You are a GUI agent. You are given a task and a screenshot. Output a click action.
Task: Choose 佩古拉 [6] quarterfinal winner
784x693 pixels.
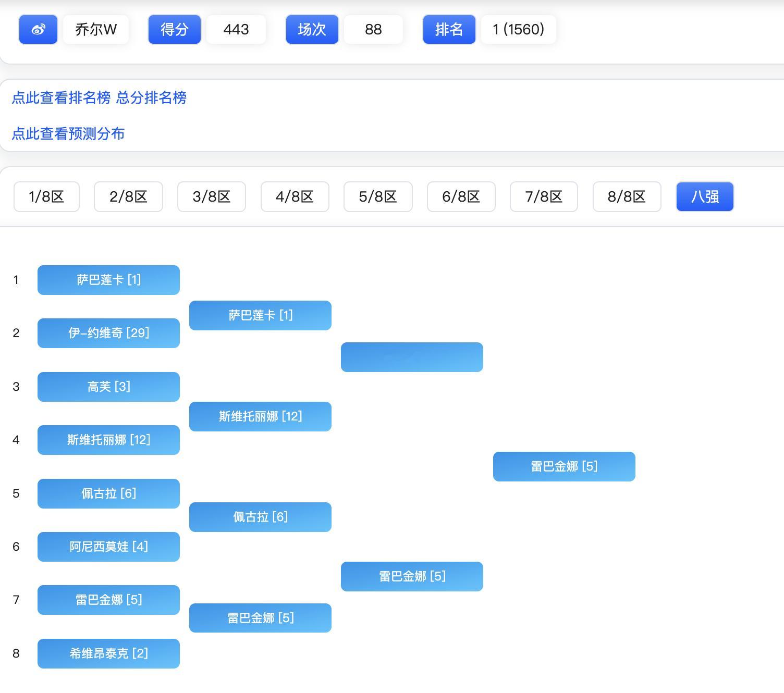tap(260, 517)
